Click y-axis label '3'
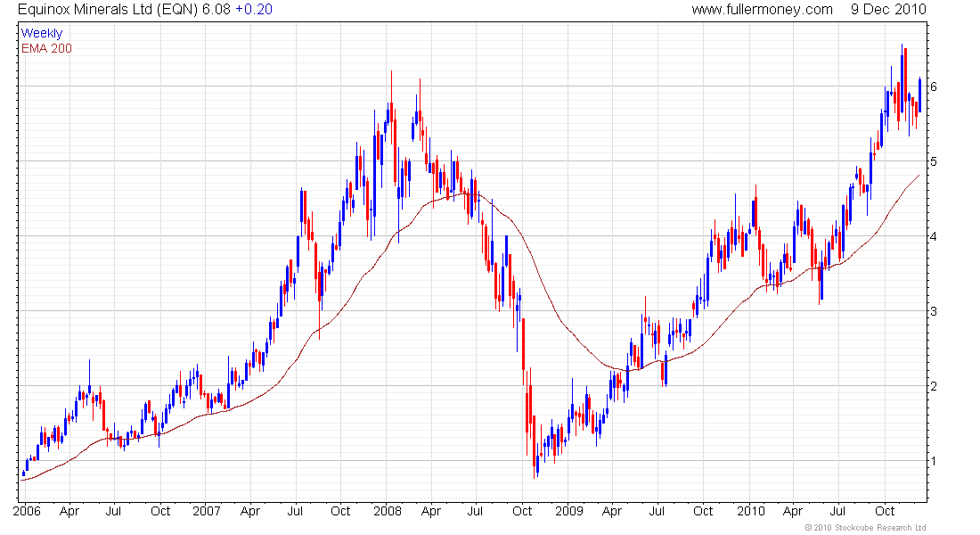 934,311
